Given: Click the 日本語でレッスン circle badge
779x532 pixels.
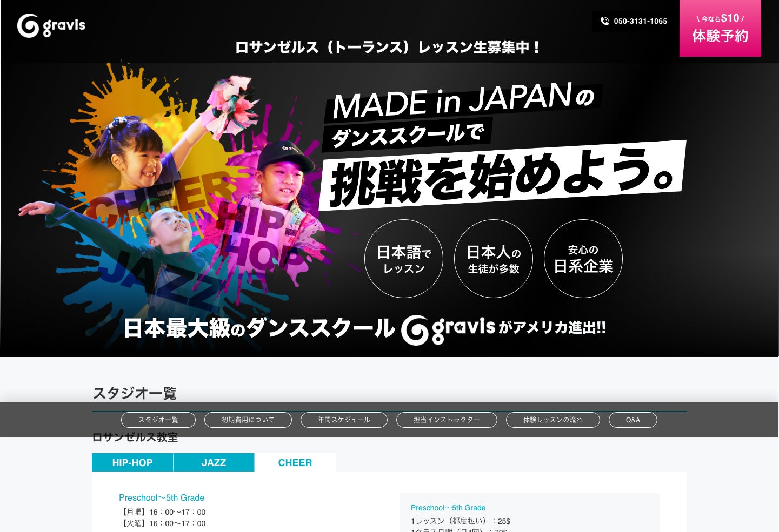Looking at the screenshot, I should [404, 259].
